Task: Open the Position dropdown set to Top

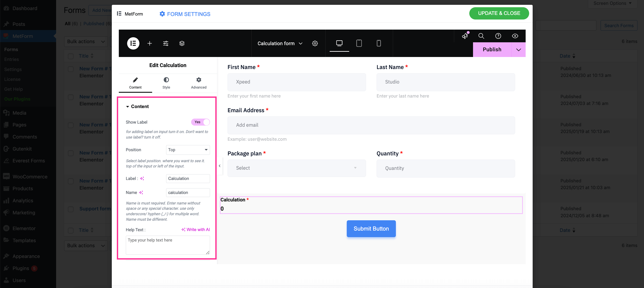Action: [x=188, y=150]
